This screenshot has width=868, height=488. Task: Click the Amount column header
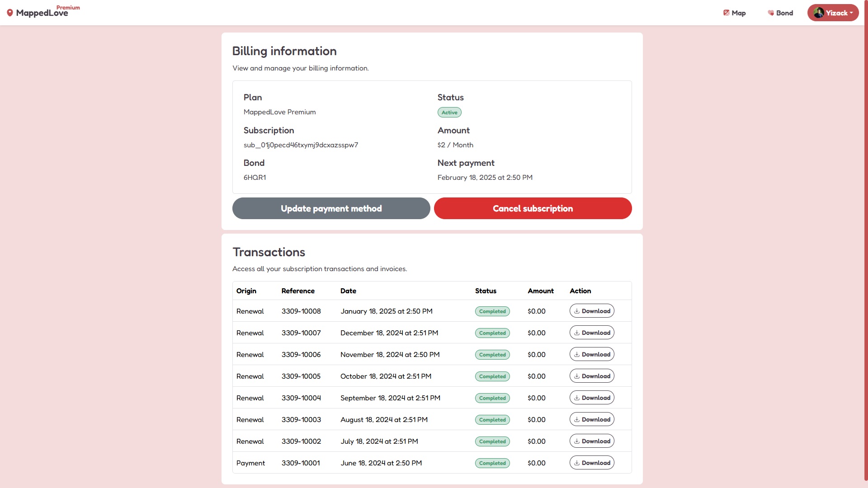click(541, 291)
